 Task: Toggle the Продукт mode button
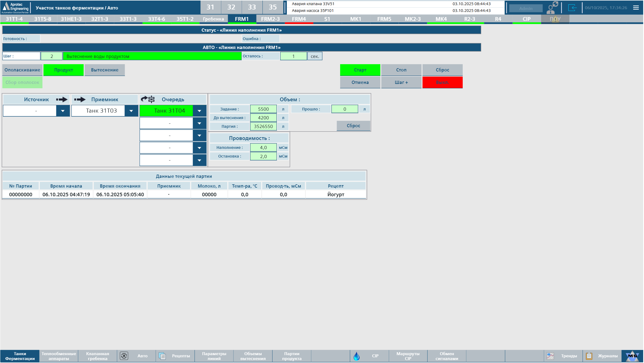coord(63,70)
